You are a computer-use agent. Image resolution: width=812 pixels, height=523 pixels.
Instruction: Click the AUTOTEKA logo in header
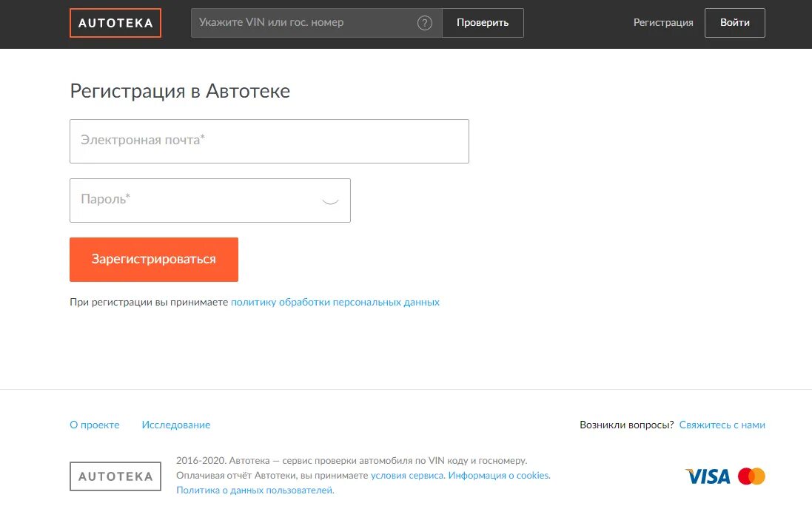(115, 23)
